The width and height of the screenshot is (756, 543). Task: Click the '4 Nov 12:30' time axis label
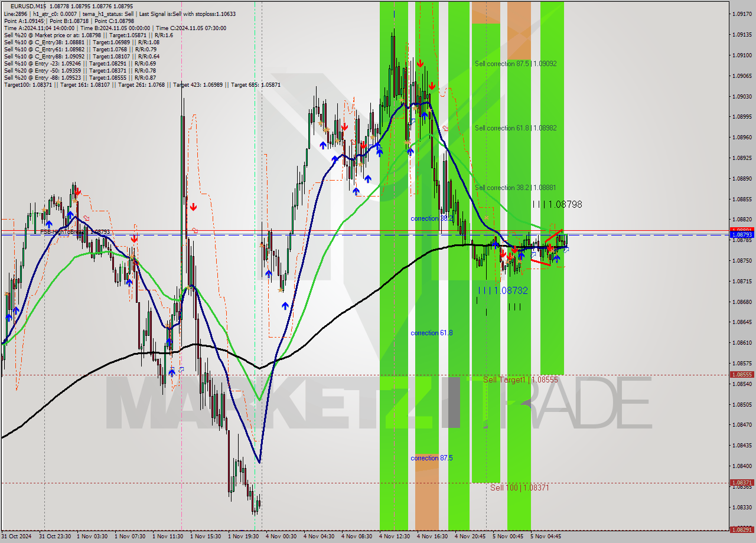[x=395, y=537]
